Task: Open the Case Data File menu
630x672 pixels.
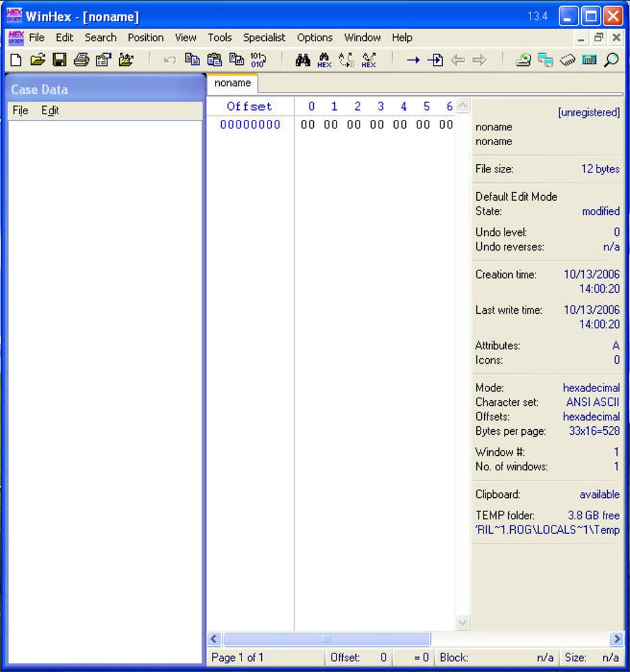Action: coord(20,111)
